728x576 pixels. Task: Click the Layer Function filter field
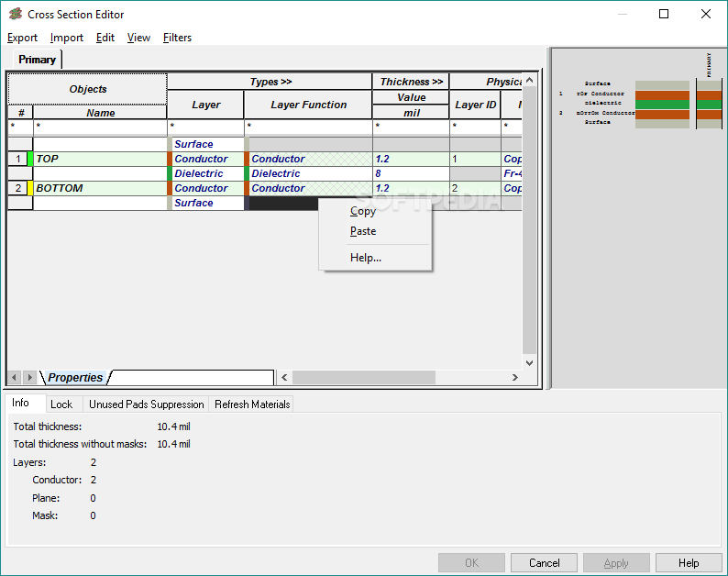[308, 127]
